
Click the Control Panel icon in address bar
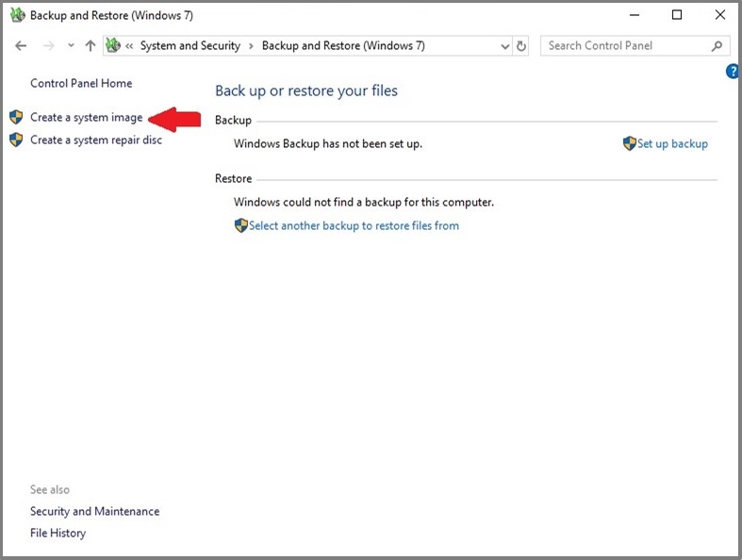114,45
